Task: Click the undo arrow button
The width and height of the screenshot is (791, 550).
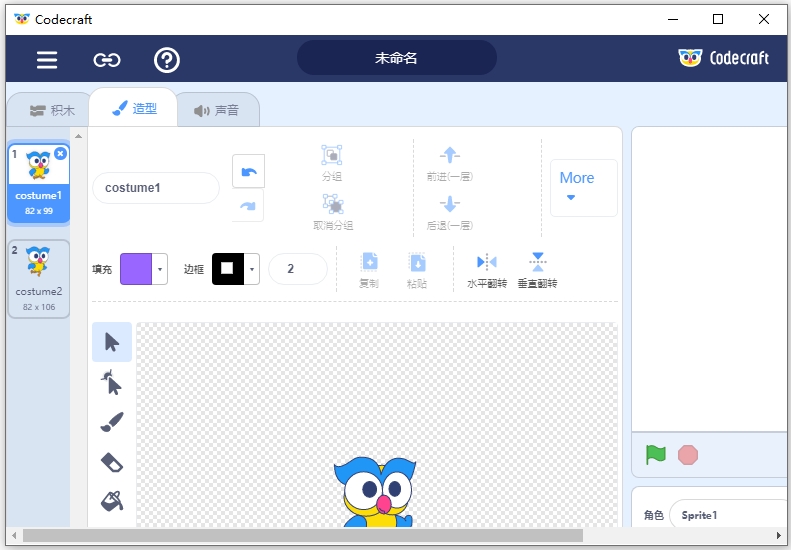Action: point(248,171)
